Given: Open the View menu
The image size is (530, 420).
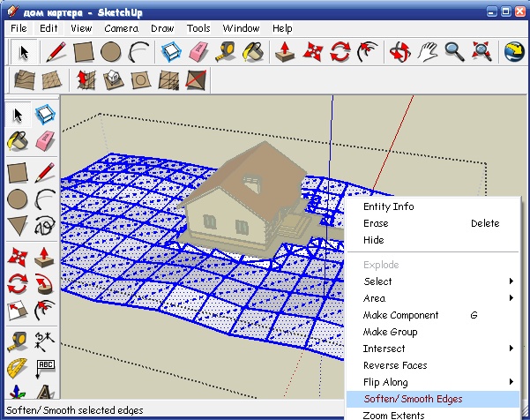Looking at the screenshot, I should 81,28.
